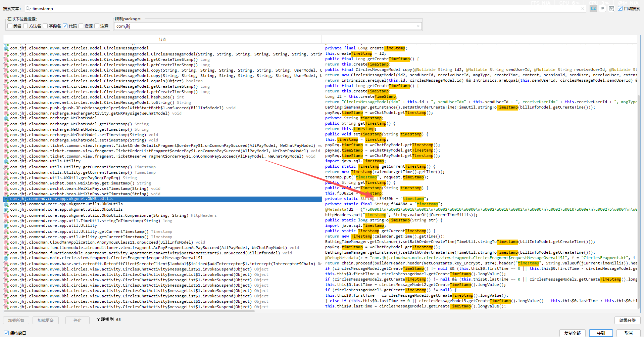The width and height of the screenshot is (644, 337).
Task: Click the method icon beside hashCode() row
Action: click(x=6, y=97)
